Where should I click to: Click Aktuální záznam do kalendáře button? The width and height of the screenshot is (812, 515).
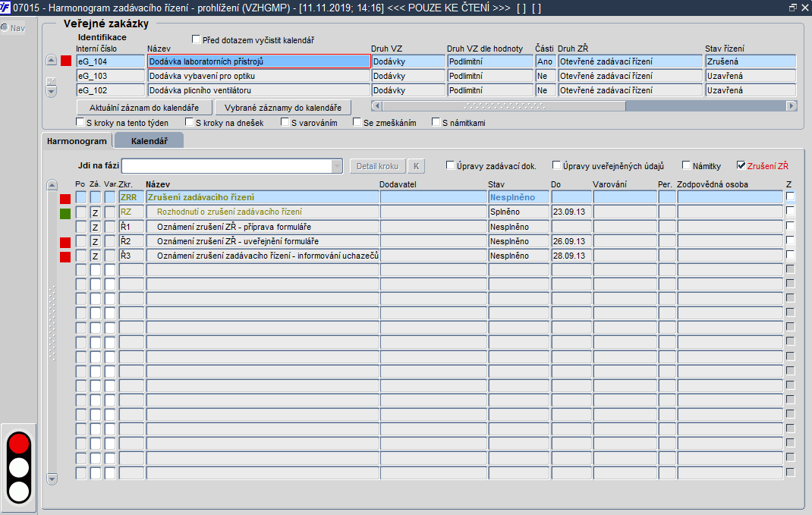pos(144,108)
